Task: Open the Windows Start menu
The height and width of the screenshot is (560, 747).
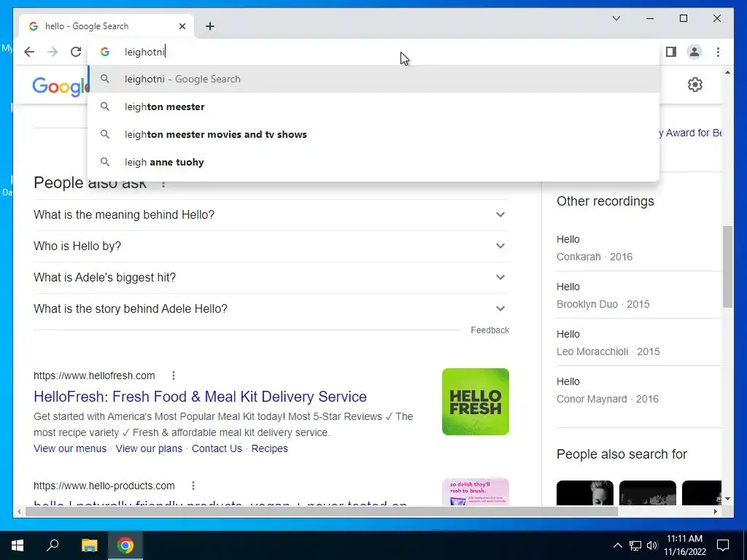Action: pyautogui.click(x=18, y=545)
